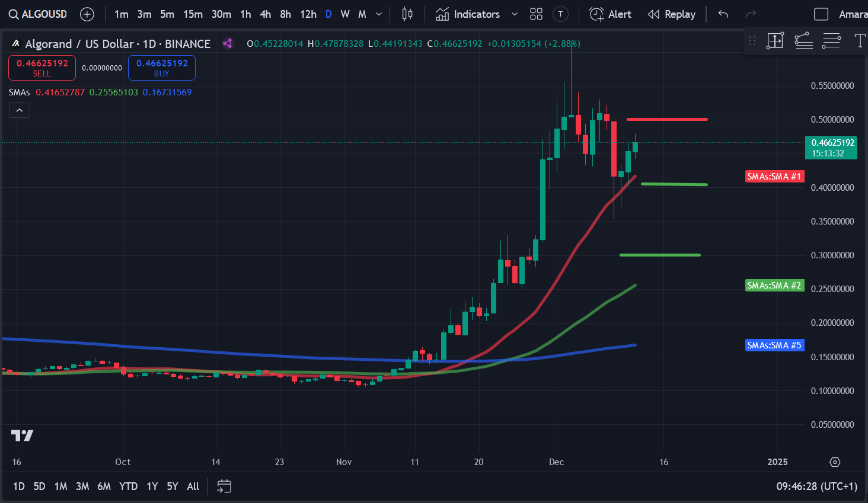Image resolution: width=868 pixels, height=503 pixels.
Task: Set date range to All
Action: [x=193, y=486]
